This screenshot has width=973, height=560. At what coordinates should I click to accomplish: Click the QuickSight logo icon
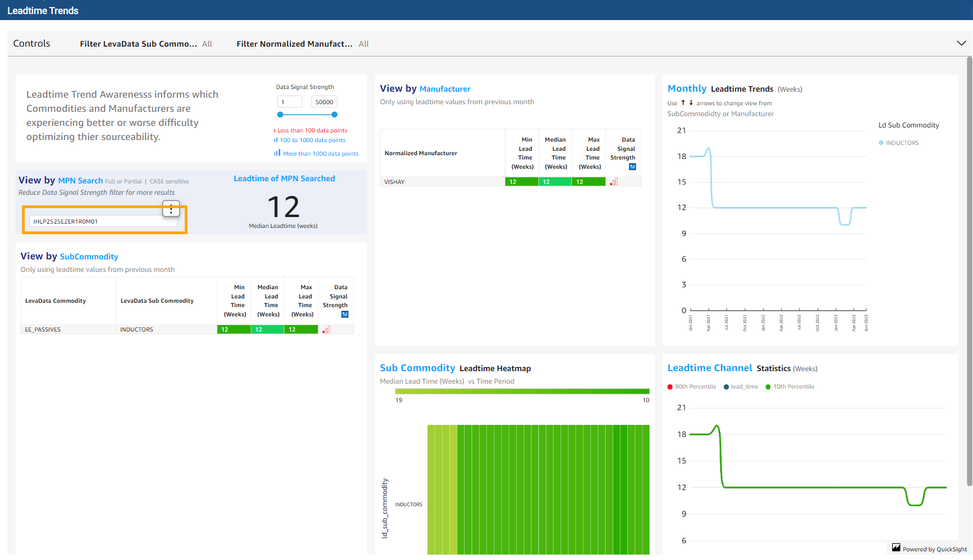click(x=896, y=548)
